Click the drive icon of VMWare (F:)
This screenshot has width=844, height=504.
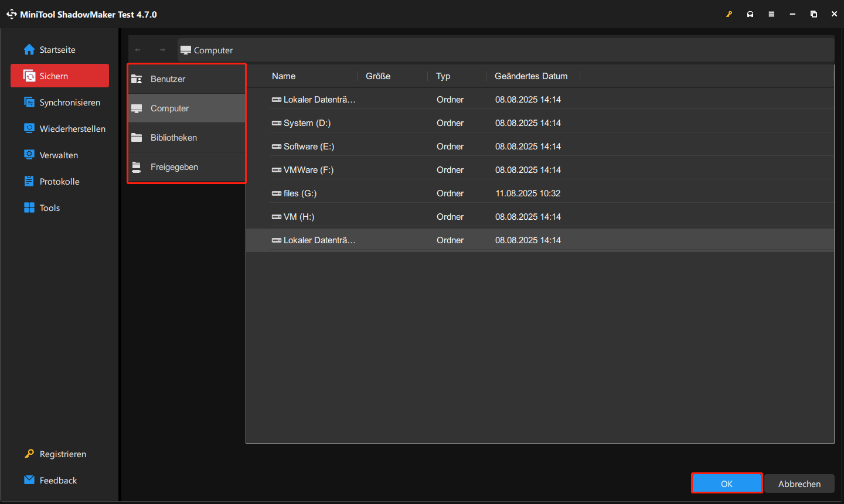[x=277, y=170]
